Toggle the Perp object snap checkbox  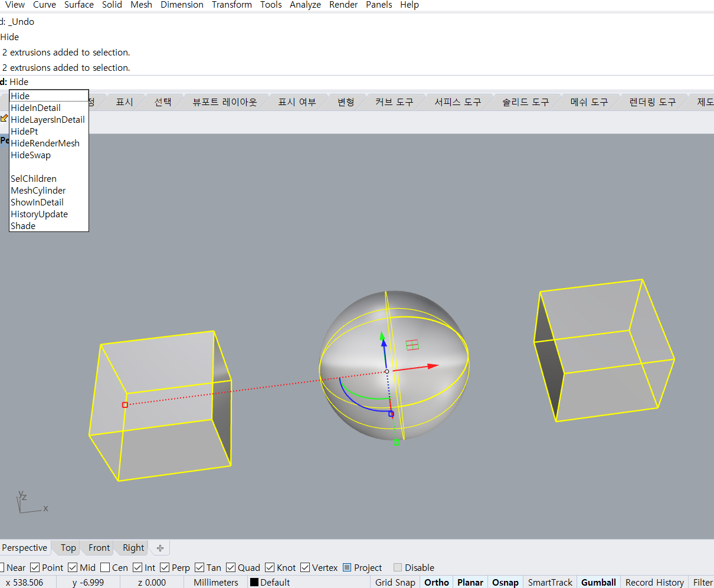[165, 567]
